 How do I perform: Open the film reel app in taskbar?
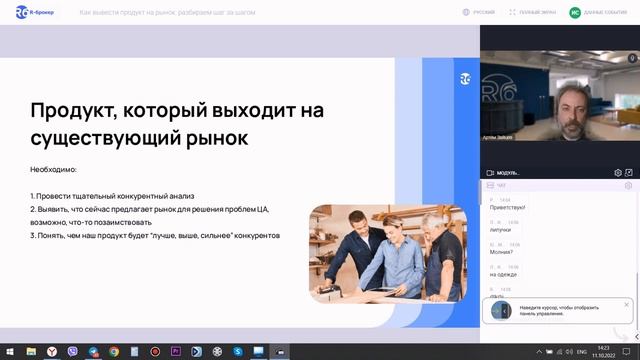217,351
